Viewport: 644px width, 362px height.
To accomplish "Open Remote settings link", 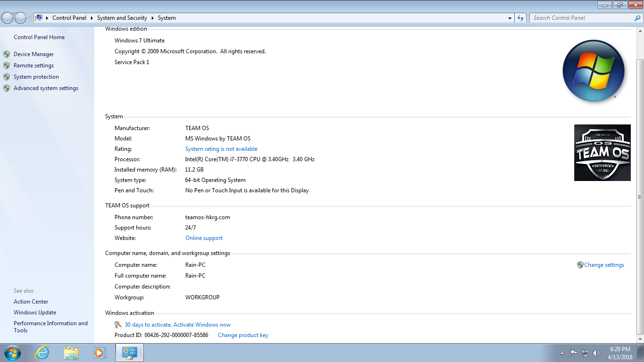I will coord(33,66).
